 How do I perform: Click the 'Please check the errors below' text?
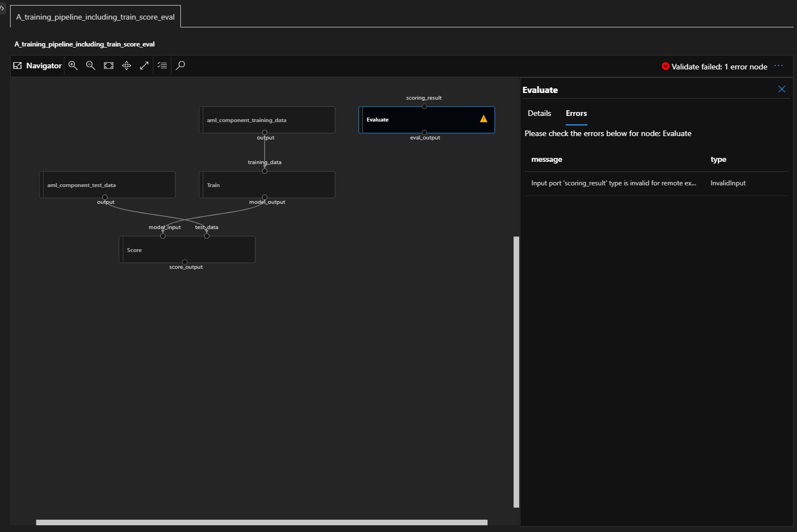click(608, 133)
